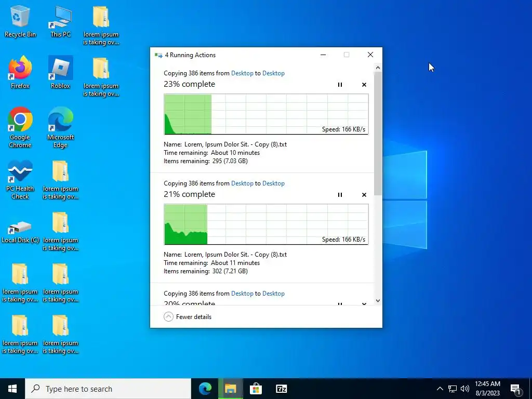Click the scroll up arrow in Running Actions

[x=378, y=68]
